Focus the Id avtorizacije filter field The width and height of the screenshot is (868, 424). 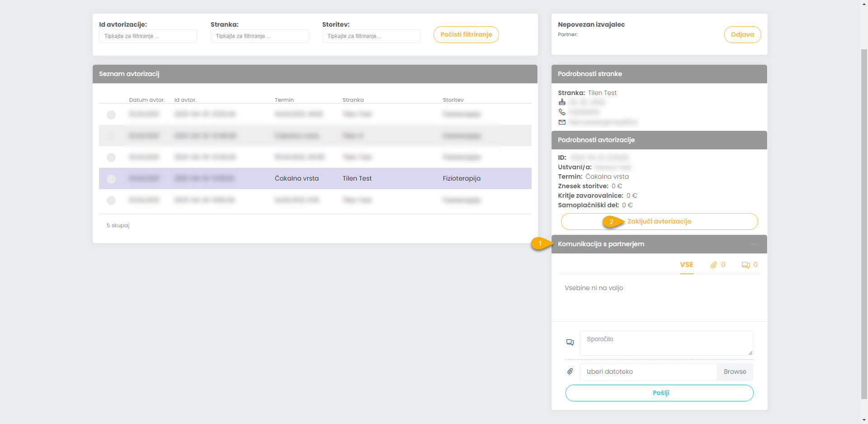click(x=148, y=36)
